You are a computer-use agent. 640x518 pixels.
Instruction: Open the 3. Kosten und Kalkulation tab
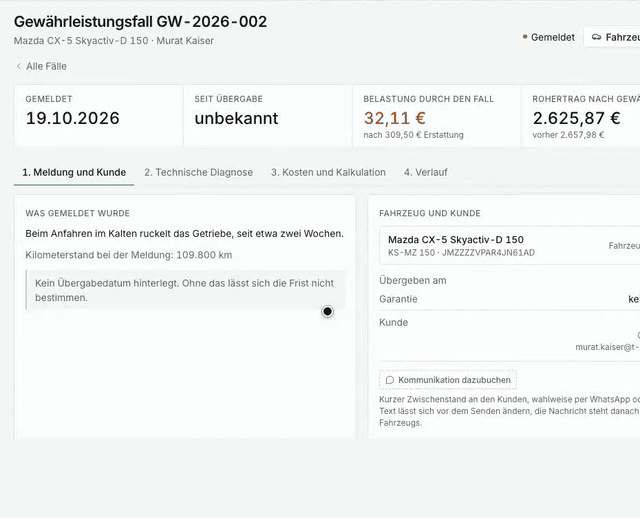coord(328,172)
